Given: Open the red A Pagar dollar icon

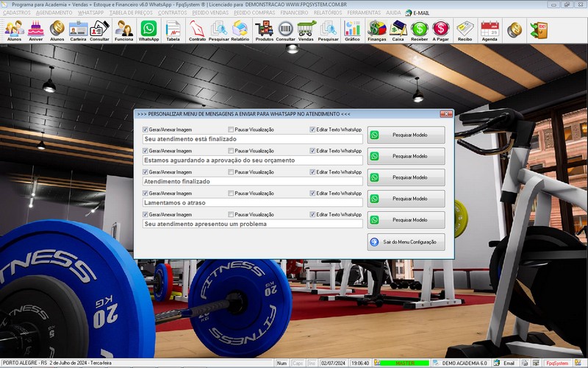Looking at the screenshot, I should [x=440, y=30].
